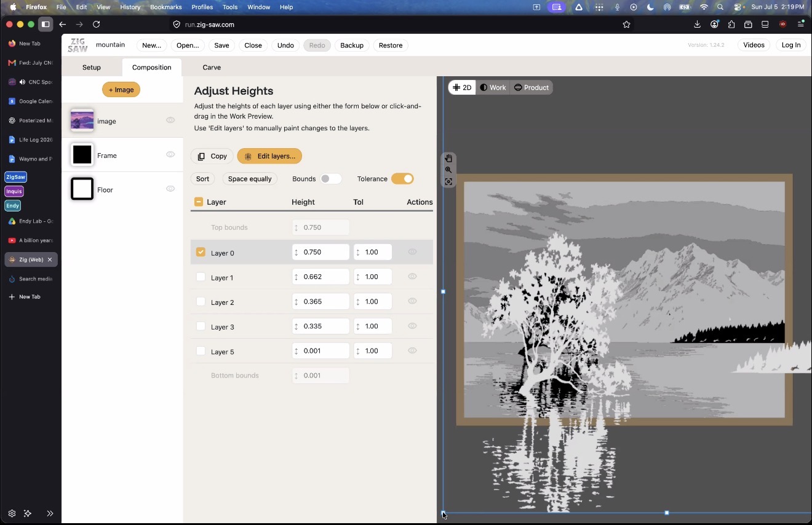Screen dimensions: 812x525
Task: Toggle the select-all Layer header checkbox
Action: tap(199, 202)
